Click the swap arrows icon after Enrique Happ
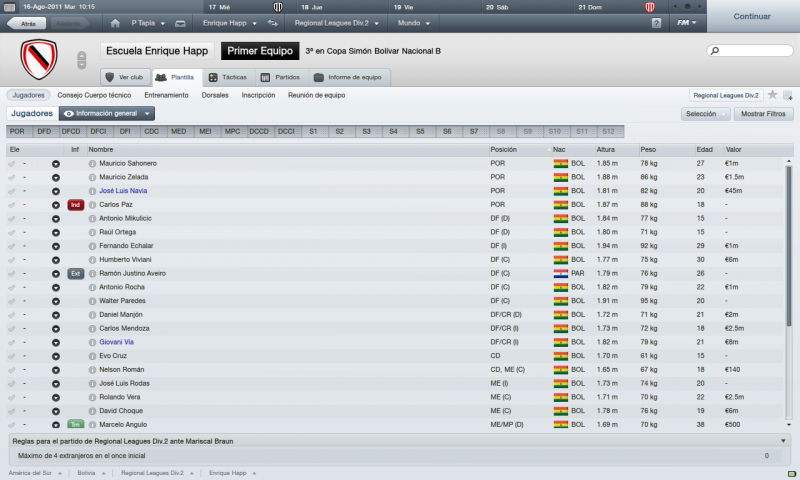Image resolution: width=800 pixels, height=480 pixels. pos(273,23)
